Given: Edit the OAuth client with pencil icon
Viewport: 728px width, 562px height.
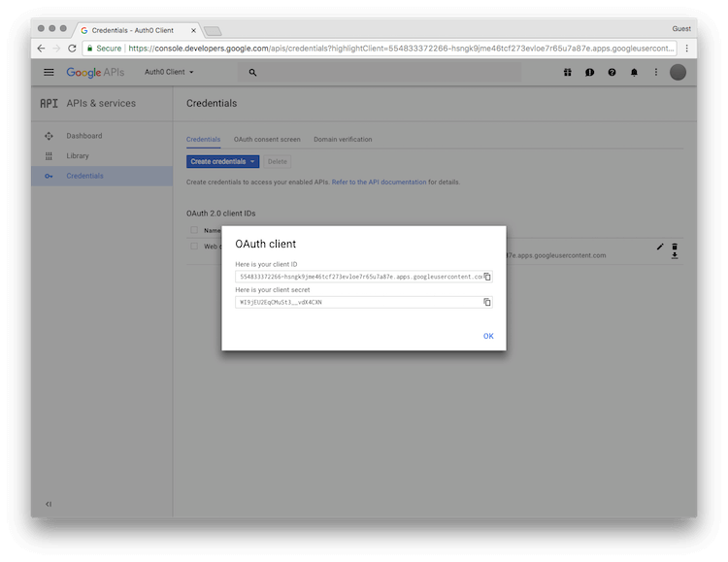Looking at the screenshot, I should (x=660, y=247).
